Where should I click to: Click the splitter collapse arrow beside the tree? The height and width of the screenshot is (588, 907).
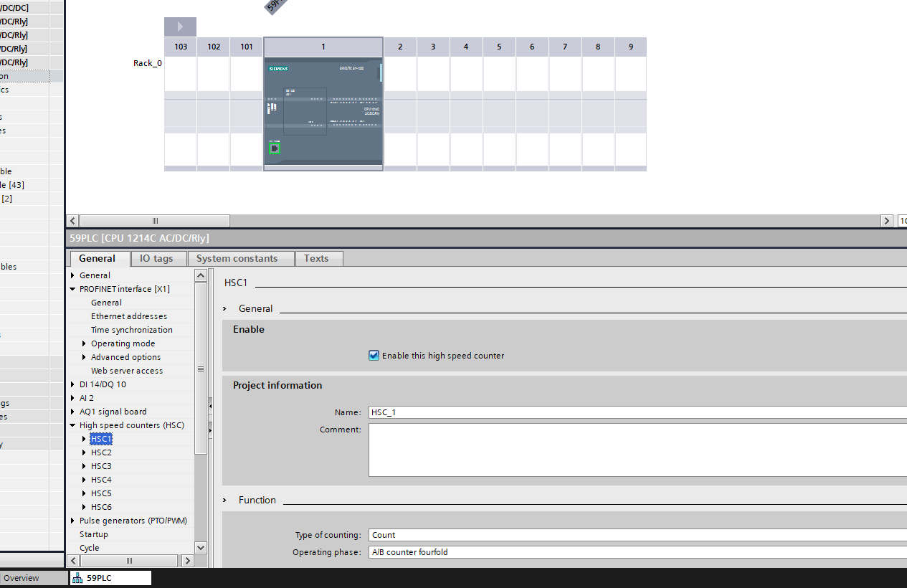211,407
